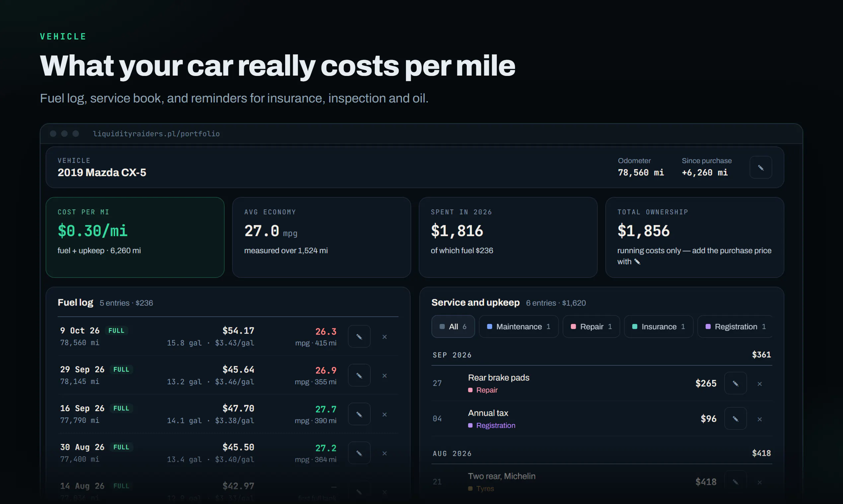Delete the Annual tax entry
The height and width of the screenshot is (504, 843).
point(760,419)
